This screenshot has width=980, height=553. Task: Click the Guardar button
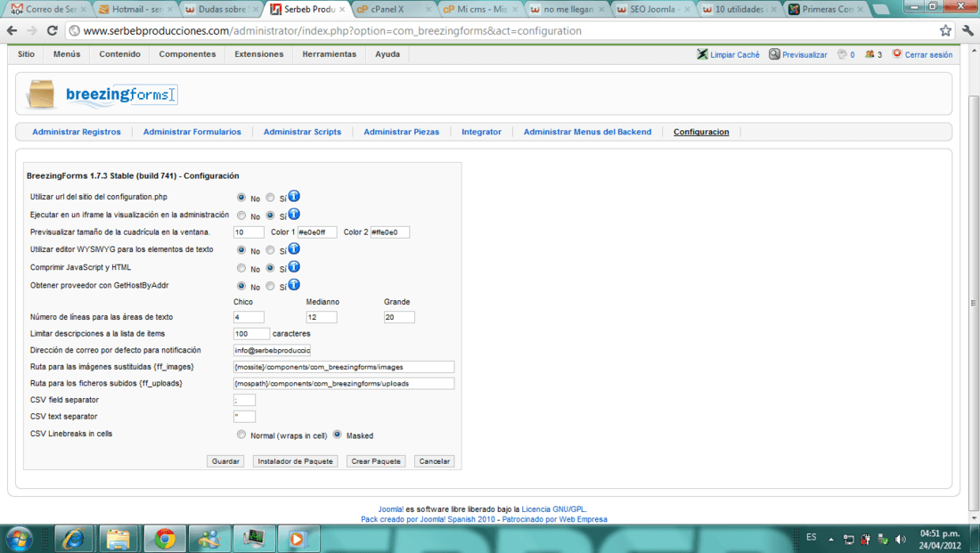225,461
